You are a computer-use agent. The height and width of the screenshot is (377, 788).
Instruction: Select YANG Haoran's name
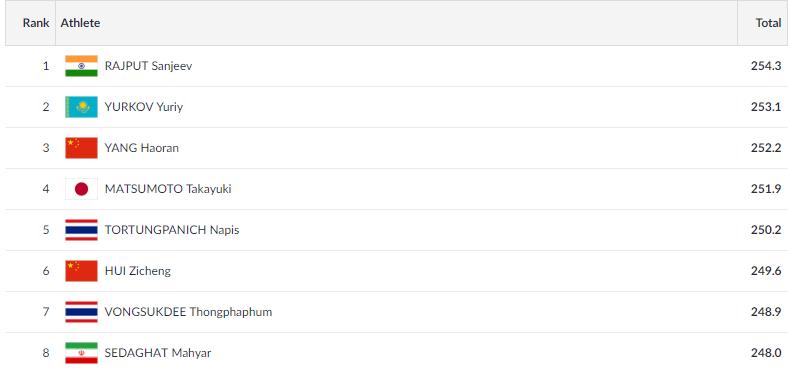(142, 148)
